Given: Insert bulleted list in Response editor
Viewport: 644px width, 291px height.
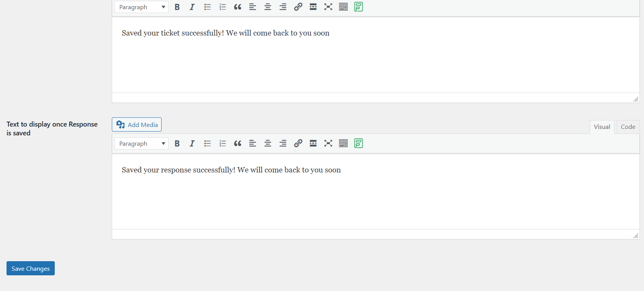Looking at the screenshot, I should [x=208, y=143].
